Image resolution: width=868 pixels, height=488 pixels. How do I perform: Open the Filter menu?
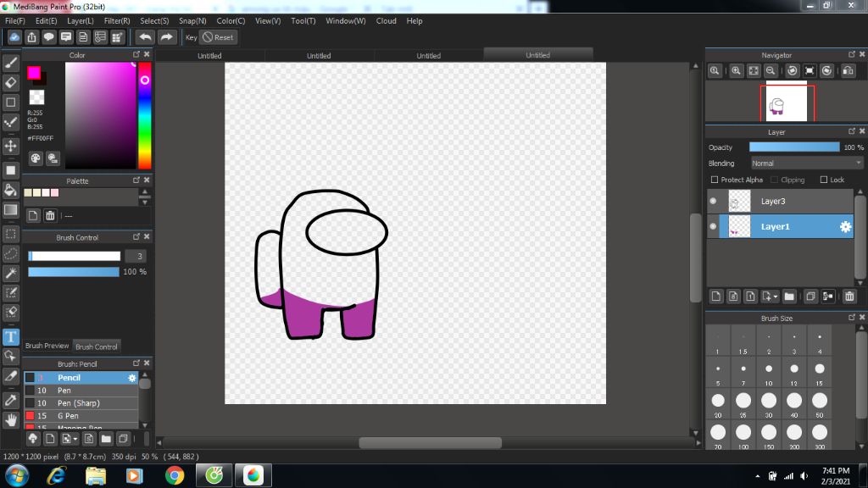pyautogui.click(x=117, y=21)
